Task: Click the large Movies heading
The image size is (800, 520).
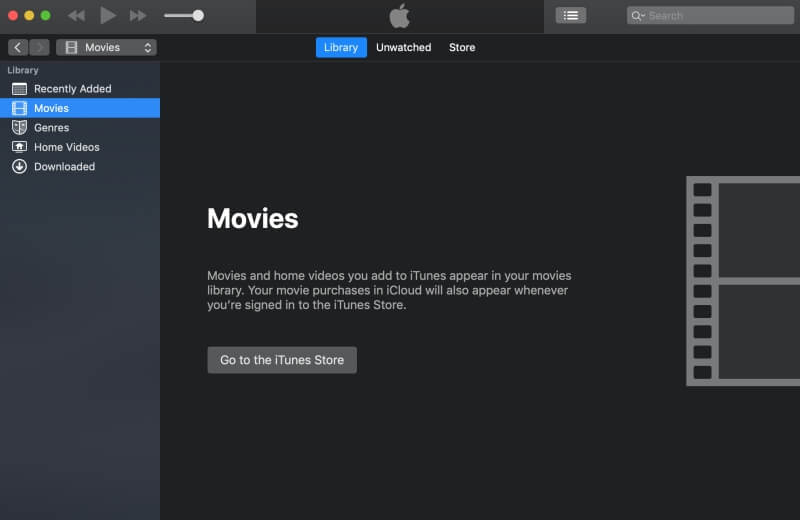Action: pos(253,218)
